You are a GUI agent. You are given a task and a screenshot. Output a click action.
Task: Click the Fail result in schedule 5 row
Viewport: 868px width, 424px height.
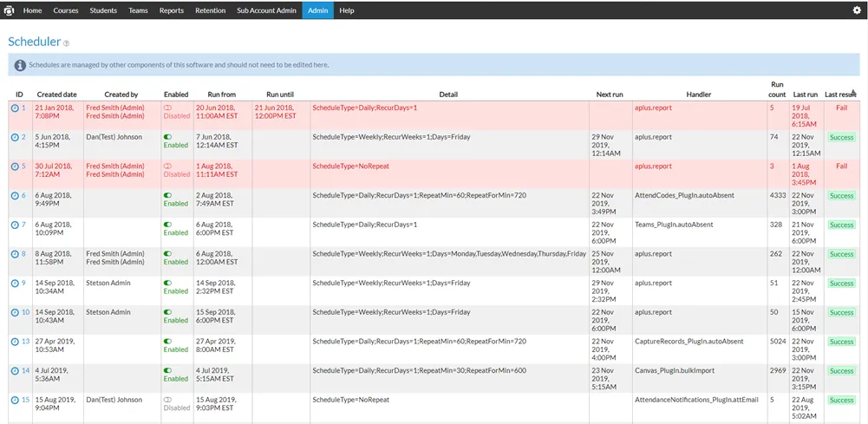pyautogui.click(x=841, y=166)
